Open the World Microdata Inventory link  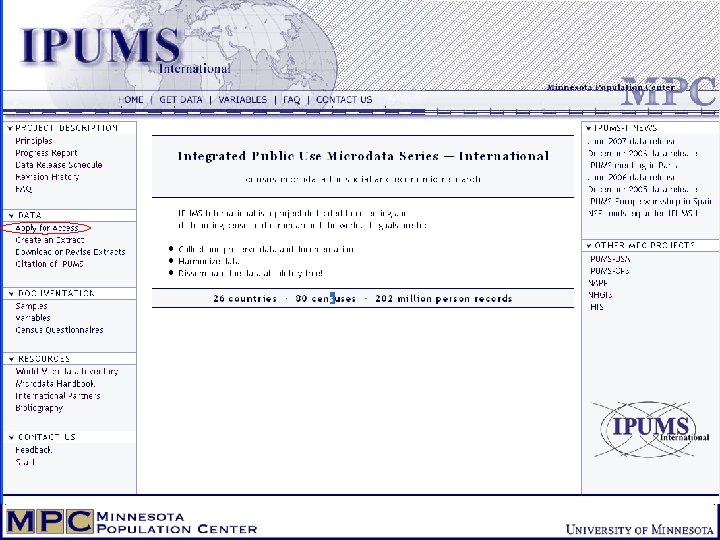pyautogui.click(x=67, y=371)
